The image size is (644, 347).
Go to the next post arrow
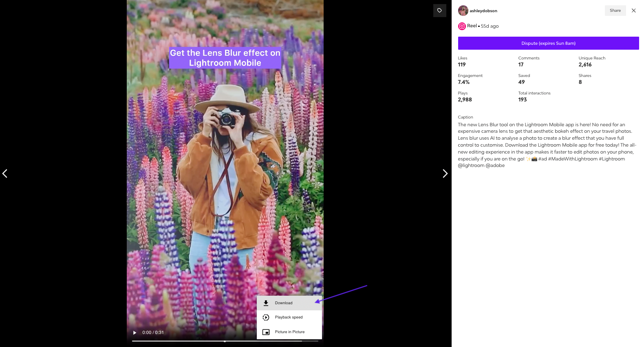click(445, 173)
